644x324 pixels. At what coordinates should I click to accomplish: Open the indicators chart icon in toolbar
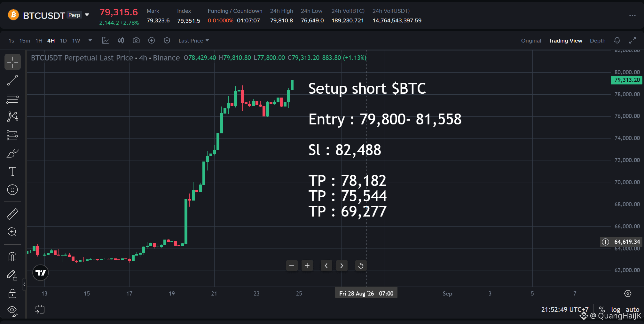point(105,40)
